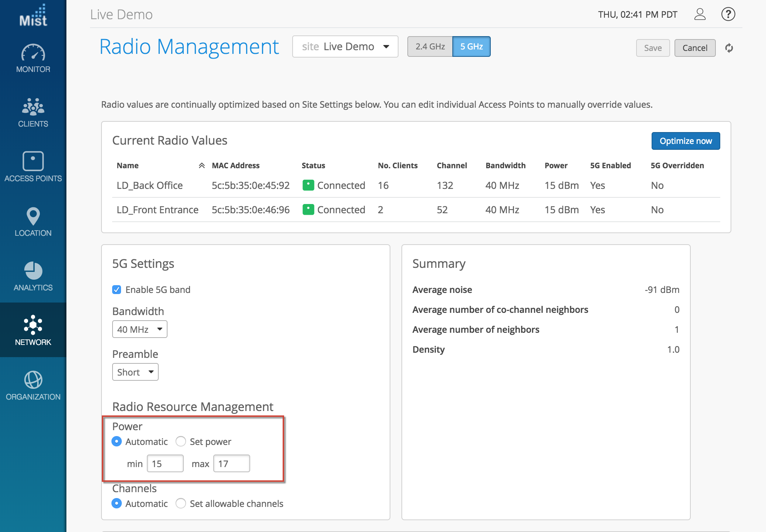Expand the 40 MHz bandwidth dropdown
Viewport: 766px width, 532px height.
click(139, 329)
